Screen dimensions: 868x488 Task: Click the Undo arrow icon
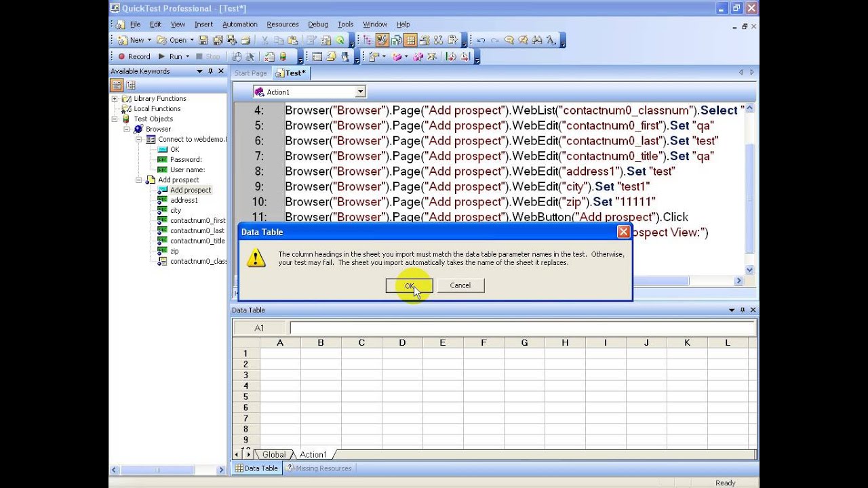[481, 40]
